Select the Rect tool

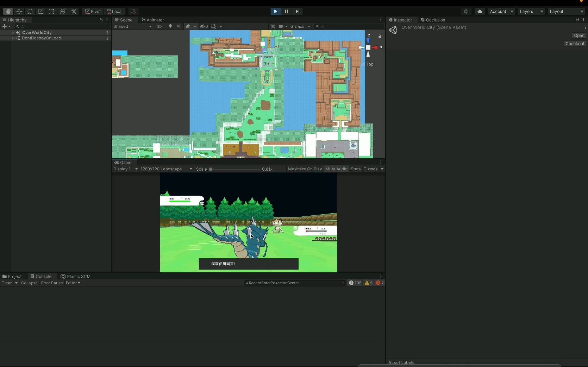pyautogui.click(x=52, y=11)
